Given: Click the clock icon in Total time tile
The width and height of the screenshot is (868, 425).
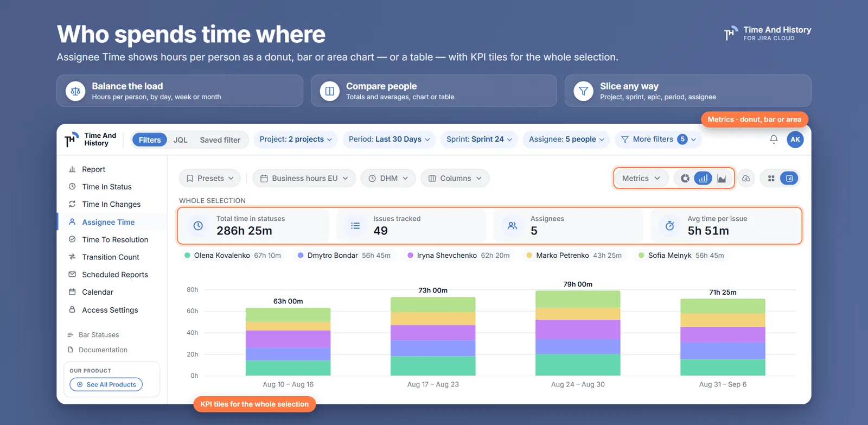Looking at the screenshot, I should pyautogui.click(x=198, y=226).
